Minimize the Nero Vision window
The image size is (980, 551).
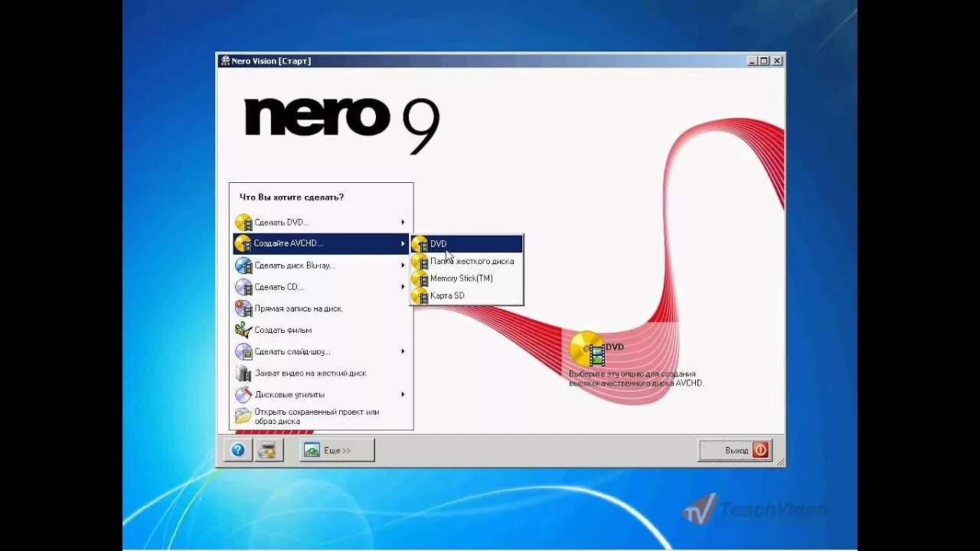click(x=752, y=61)
